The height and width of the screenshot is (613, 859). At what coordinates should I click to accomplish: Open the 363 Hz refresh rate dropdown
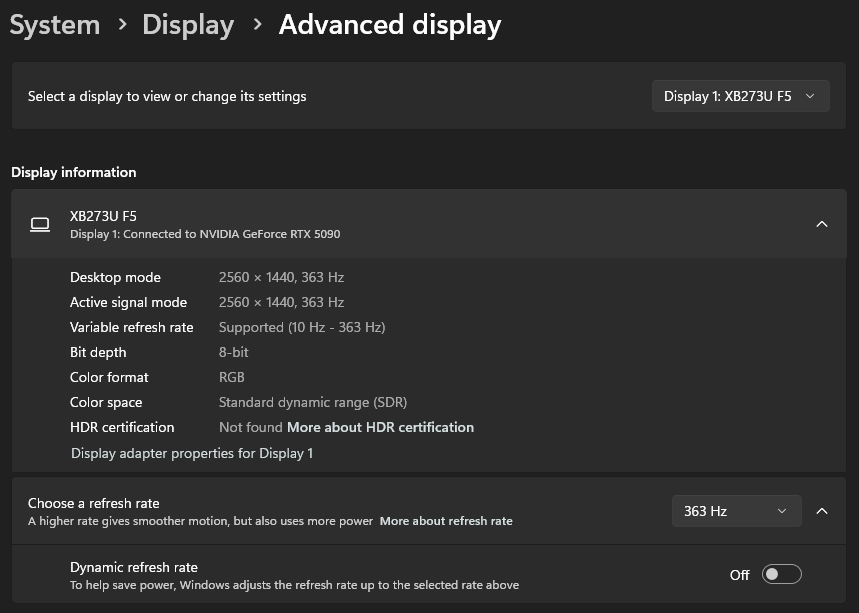pos(736,511)
